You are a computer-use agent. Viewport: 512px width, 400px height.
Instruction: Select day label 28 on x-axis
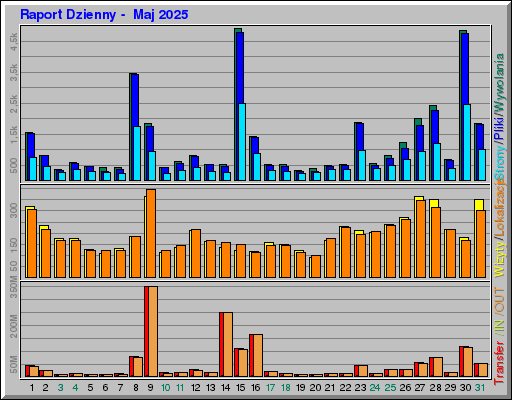click(435, 388)
